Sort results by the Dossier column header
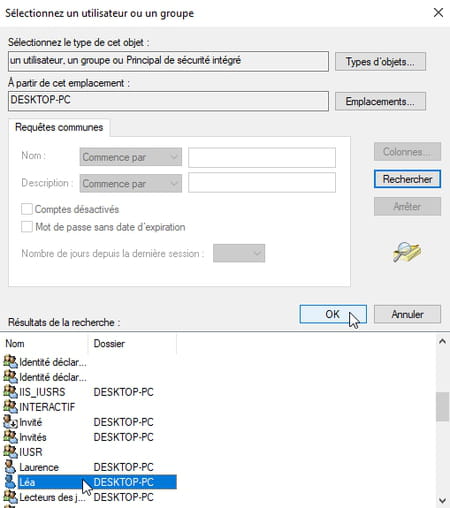The width and height of the screenshot is (450, 508). (x=132, y=344)
